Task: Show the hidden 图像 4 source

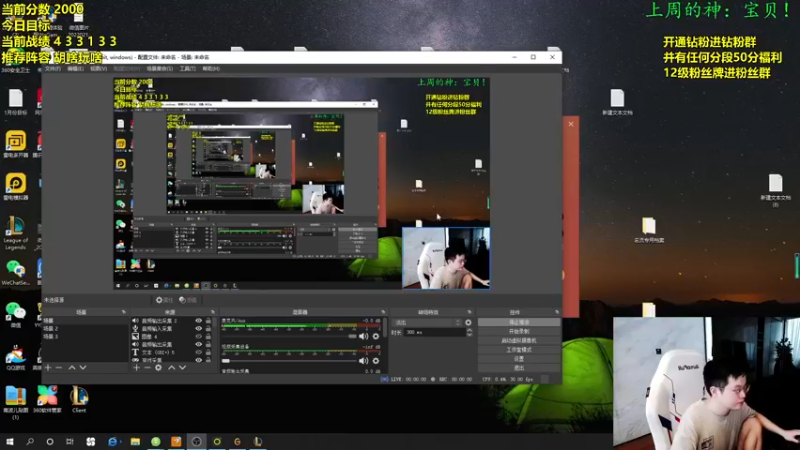Action: 198,336
